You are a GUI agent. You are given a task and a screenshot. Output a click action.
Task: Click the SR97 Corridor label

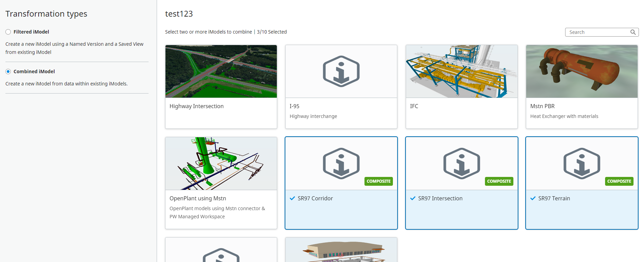point(315,198)
